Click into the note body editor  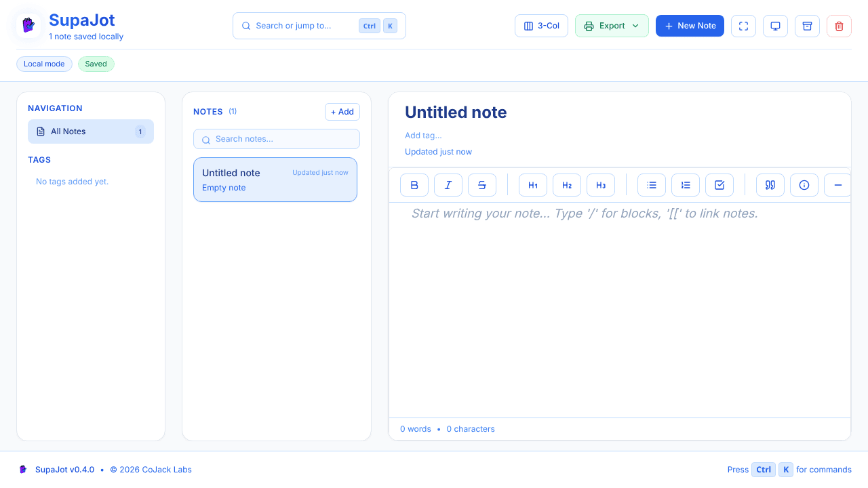[x=620, y=309]
